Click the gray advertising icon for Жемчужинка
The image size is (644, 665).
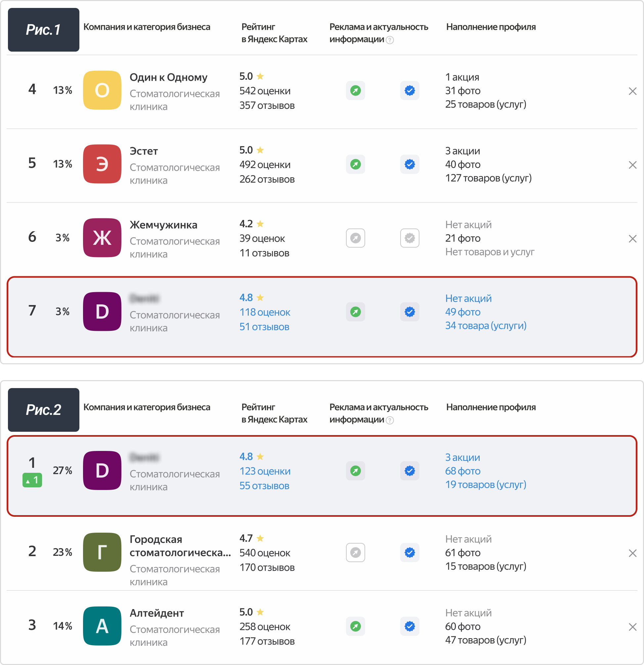[x=355, y=238]
